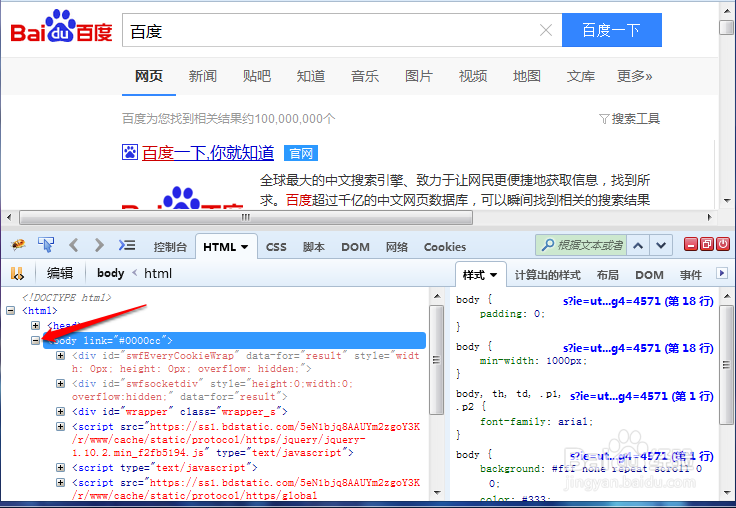Select the 计算出的样式 side tab
The width and height of the screenshot is (736, 508).
coord(547,275)
